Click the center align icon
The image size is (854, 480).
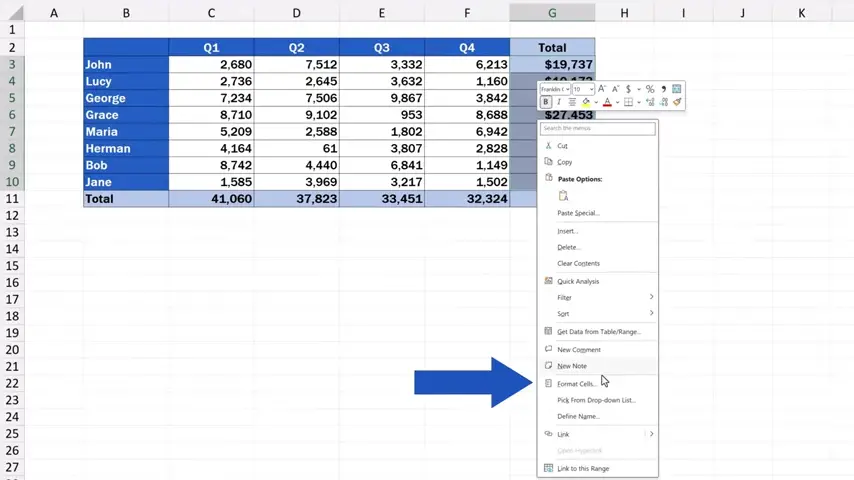coord(572,102)
